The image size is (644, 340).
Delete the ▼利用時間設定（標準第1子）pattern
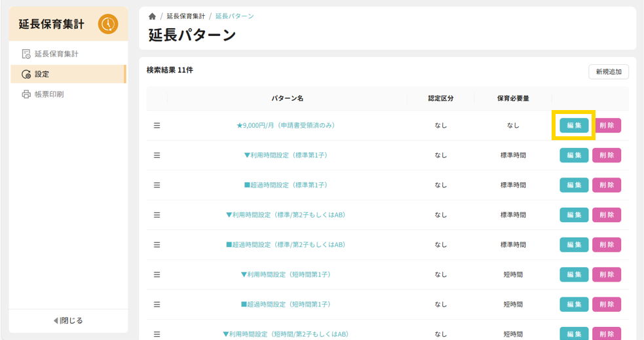tap(607, 155)
